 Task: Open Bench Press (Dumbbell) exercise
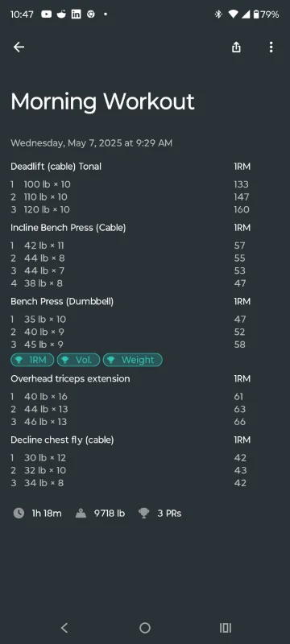pyautogui.click(x=62, y=301)
